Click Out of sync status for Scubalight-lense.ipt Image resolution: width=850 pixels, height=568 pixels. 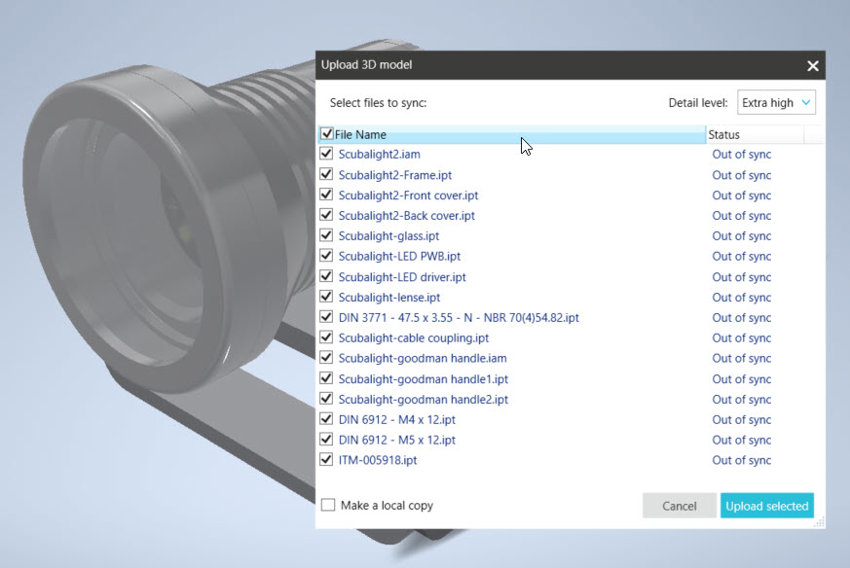point(742,298)
